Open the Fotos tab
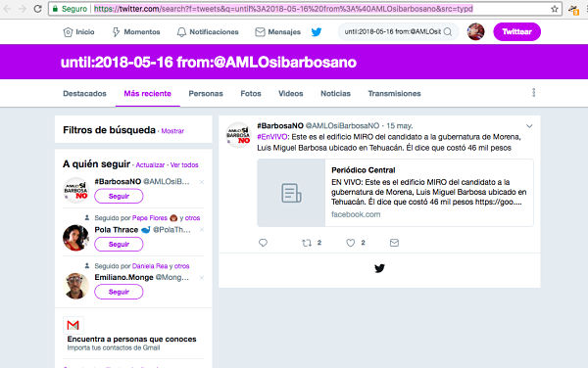 pyautogui.click(x=251, y=94)
